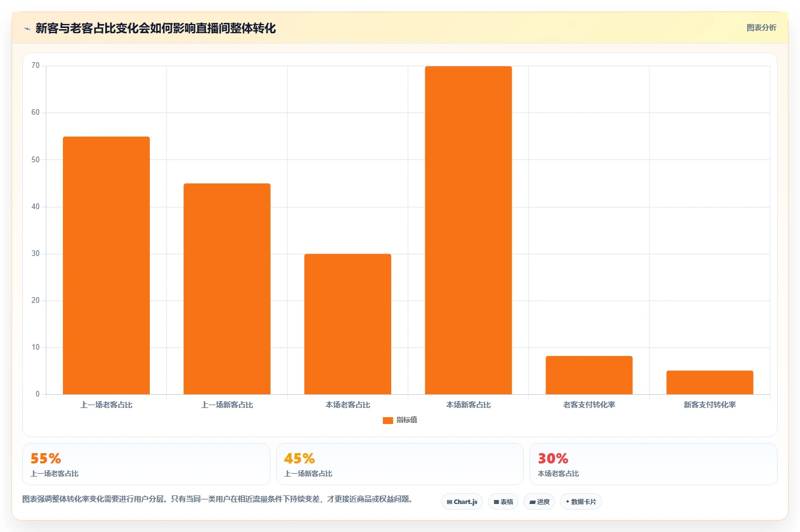
Task: Click the y-axis value 0
Action: (x=38, y=394)
